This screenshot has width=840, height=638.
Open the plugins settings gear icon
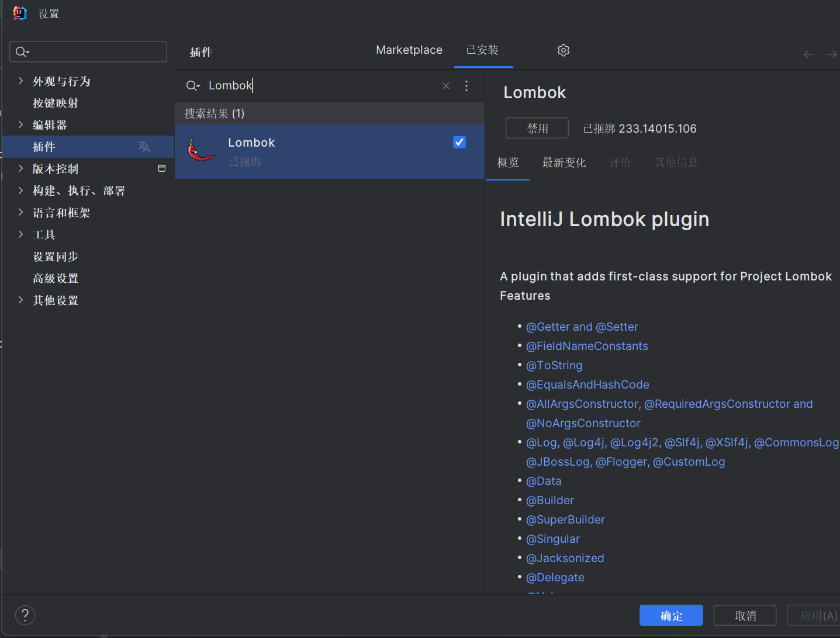[x=563, y=50]
